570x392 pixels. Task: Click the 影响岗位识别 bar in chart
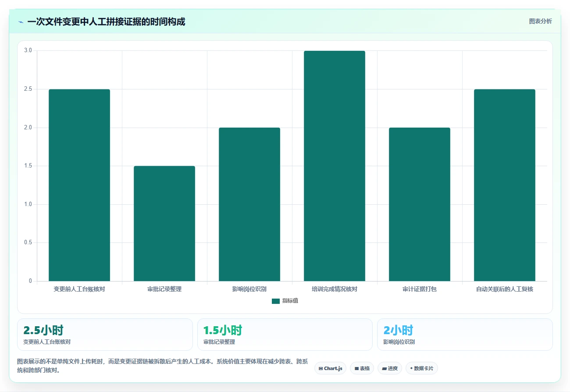click(249, 204)
